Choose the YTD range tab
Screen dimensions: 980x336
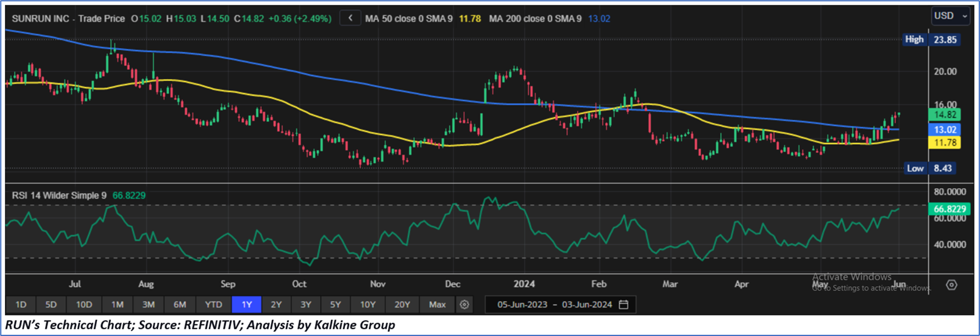point(213,304)
